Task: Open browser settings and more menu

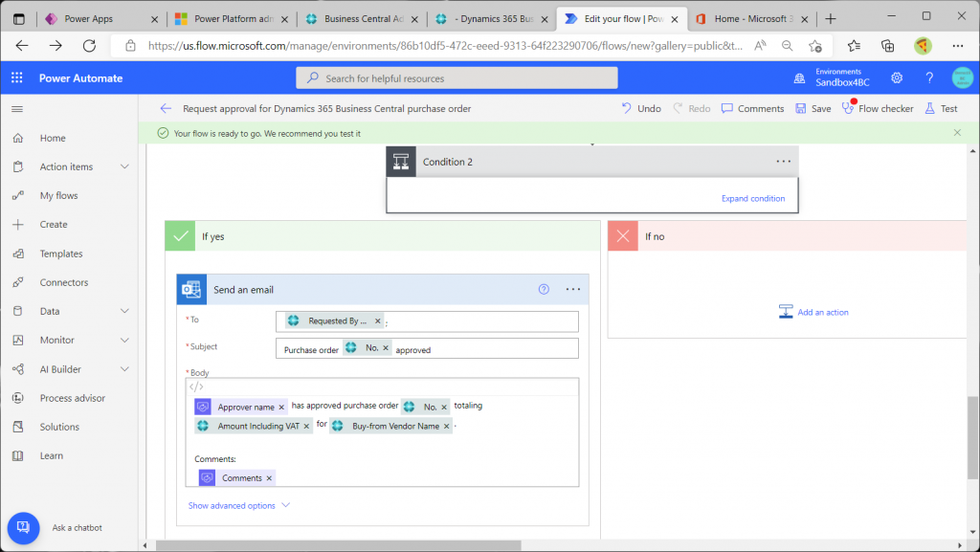Action: pyautogui.click(x=957, y=46)
